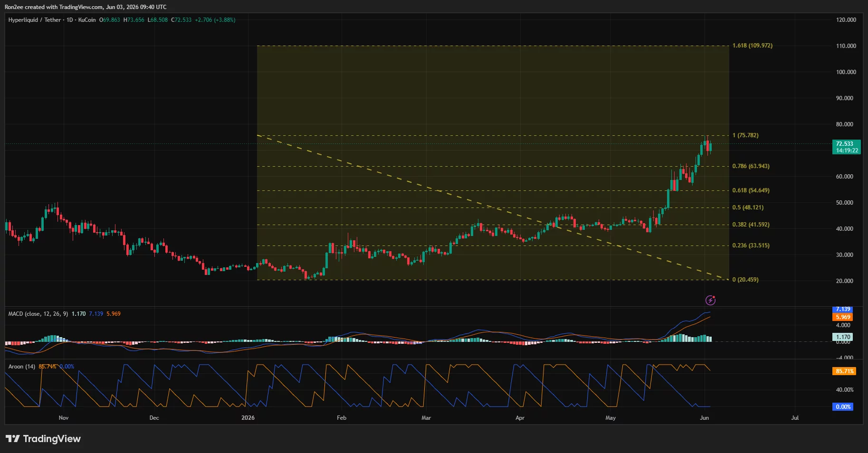Click the 1D interval label in legend
Viewport: 868px width, 453px height.
point(70,20)
